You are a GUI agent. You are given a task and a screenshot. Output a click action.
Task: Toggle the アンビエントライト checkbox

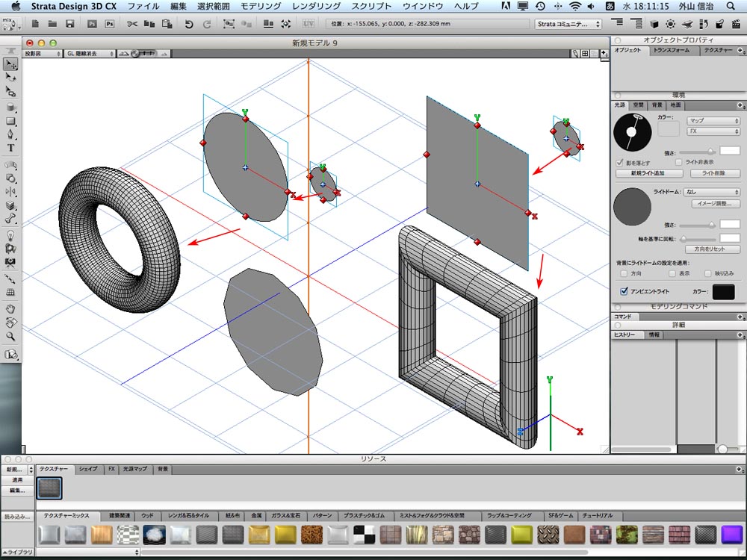pyautogui.click(x=624, y=291)
